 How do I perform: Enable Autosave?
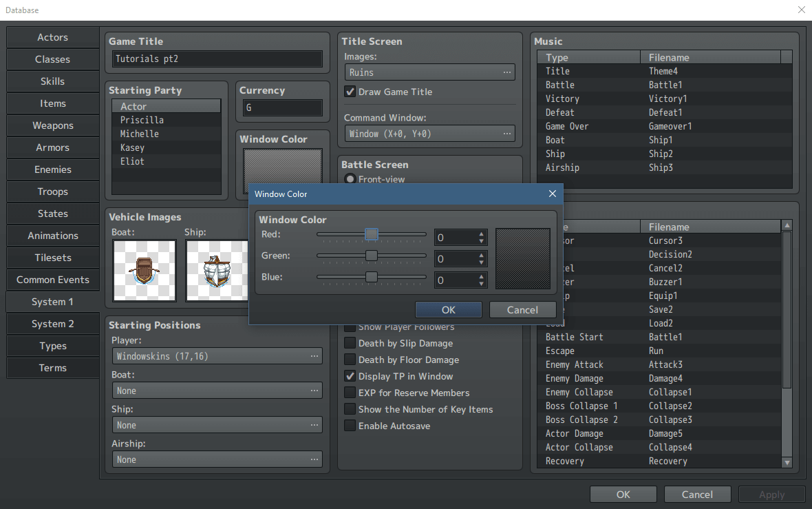point(350,426)
